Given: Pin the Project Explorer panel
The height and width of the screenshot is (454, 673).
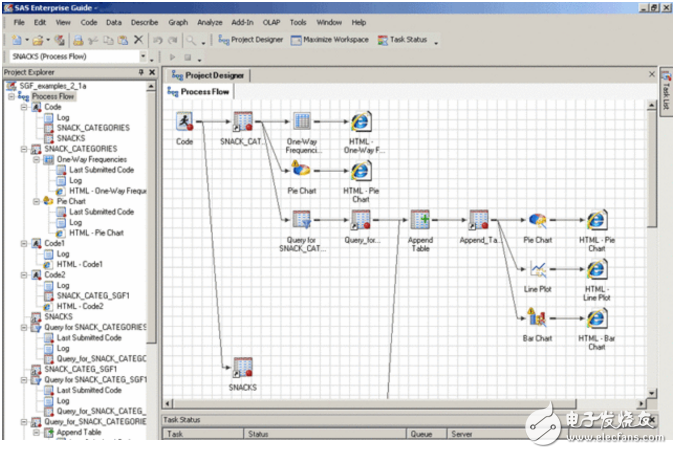Looking at the screenshot, I should pyautogui.click(x=139, y=73).
